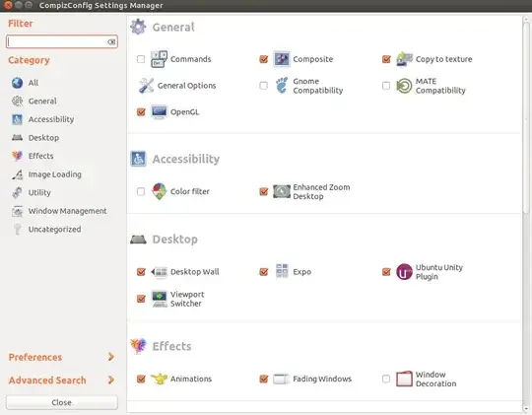Screen dimensions: 532x415
Task: Expand the Preferences section arrow
Action: pyautogui.click(x=110, y=357)
